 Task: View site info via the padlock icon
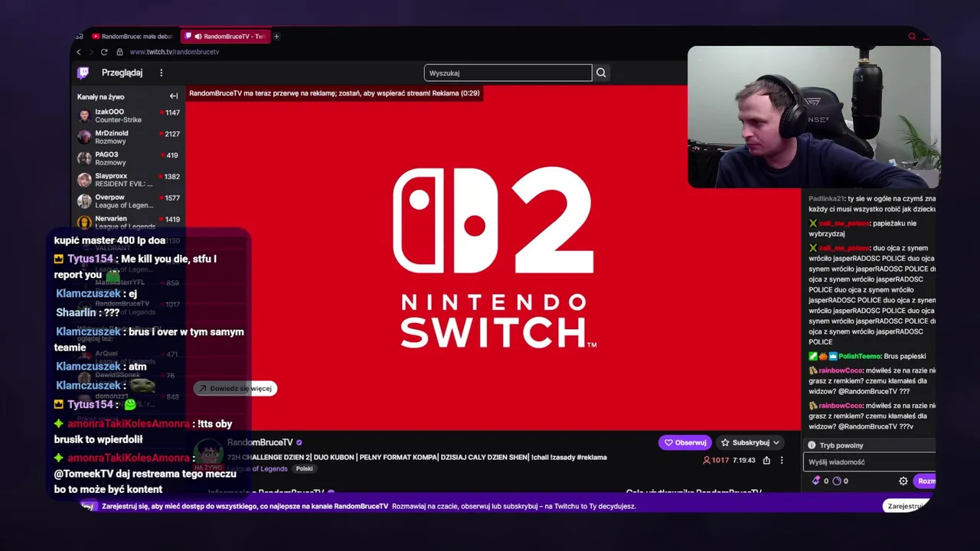[119, 52]
